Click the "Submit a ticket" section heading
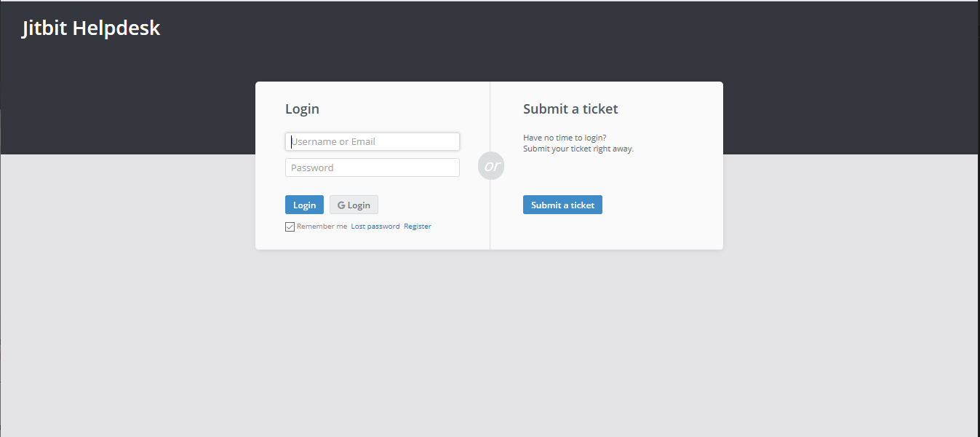 pyautogui.click(x=570, y=109)
